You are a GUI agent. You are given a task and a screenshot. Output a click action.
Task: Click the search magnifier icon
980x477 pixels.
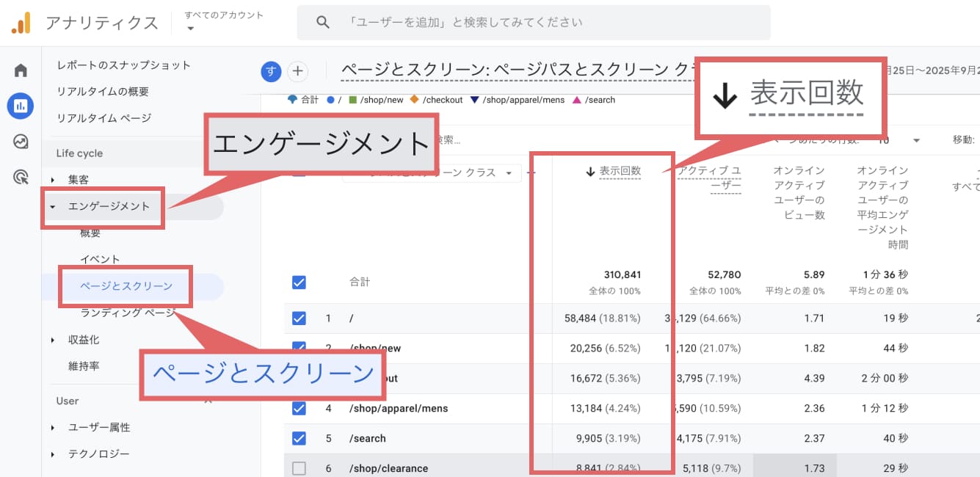(323, 22)
